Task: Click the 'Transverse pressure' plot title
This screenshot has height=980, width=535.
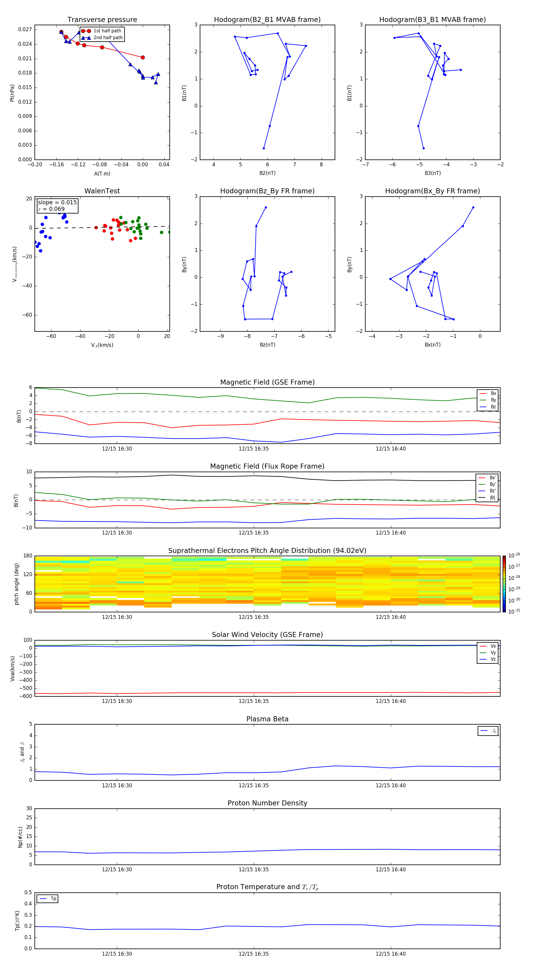Action: point(102,20)
